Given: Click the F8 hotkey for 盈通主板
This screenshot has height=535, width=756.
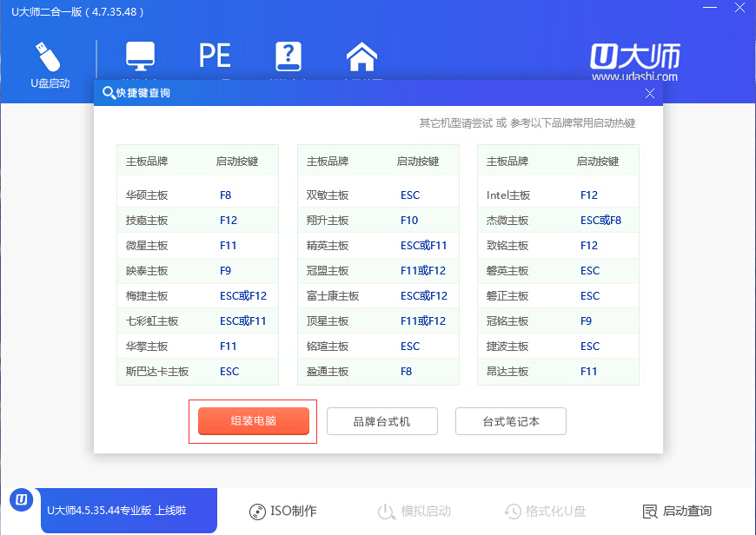Looking at the screenshot, I should tap(406, 371).
